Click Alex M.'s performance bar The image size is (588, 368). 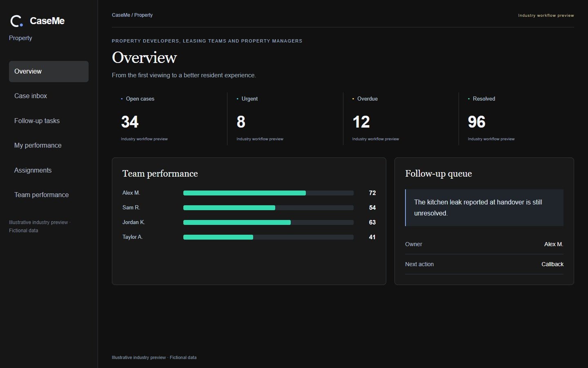[x=268, y=193]
